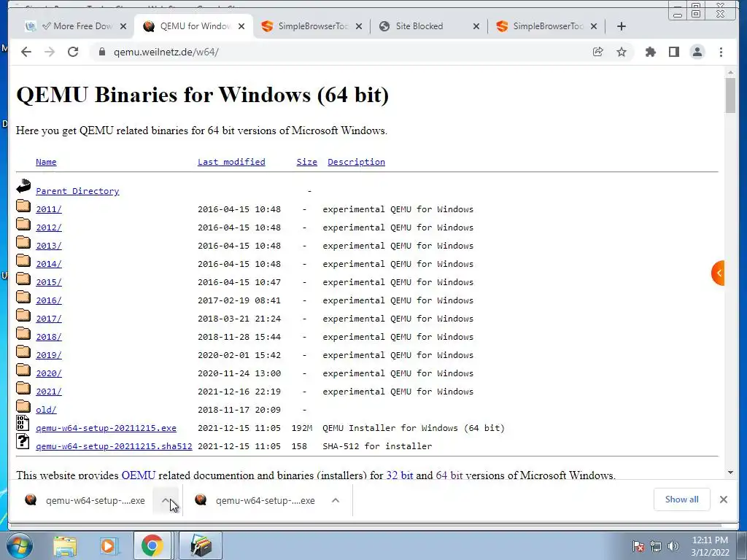Launch media player from taskbar
747x560 pixels.
(109, 546)
